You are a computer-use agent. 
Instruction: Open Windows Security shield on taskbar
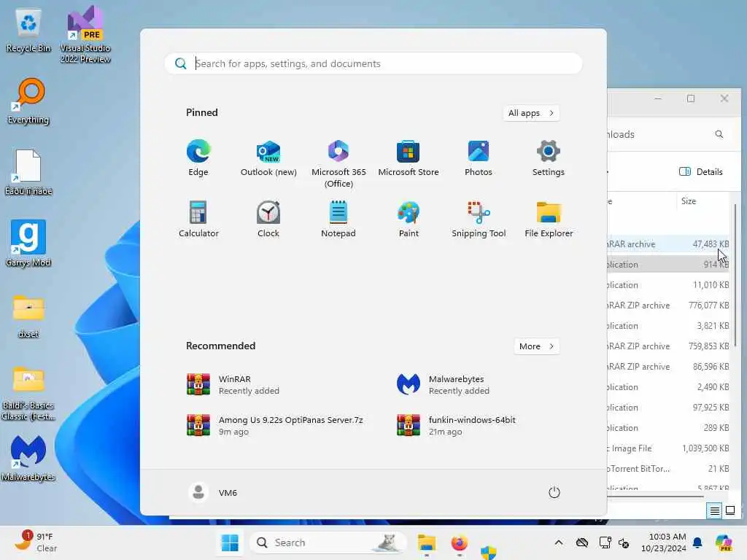coord(488,553)
